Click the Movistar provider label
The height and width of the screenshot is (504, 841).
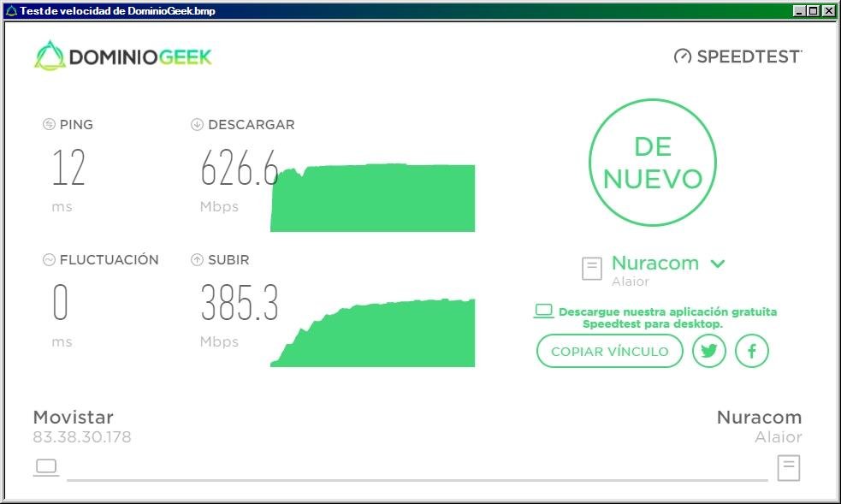[x=73, y=418]
